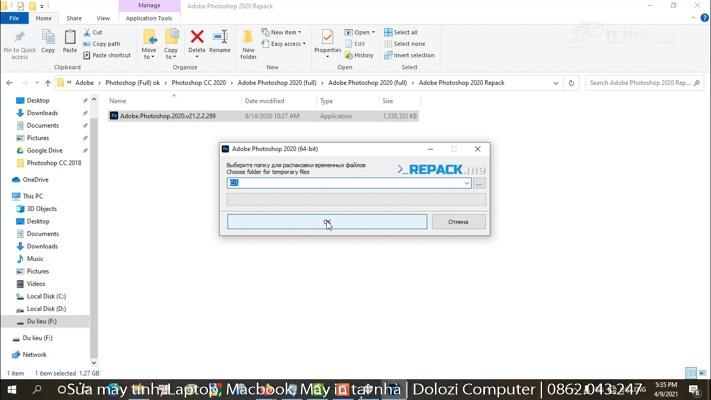
Task: Switch to the View ribbon tab
Action: pos(103,18)
